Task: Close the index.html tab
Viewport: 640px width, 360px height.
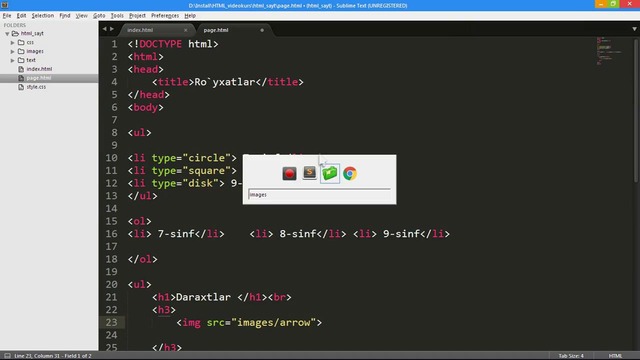Action: point(186,30)
